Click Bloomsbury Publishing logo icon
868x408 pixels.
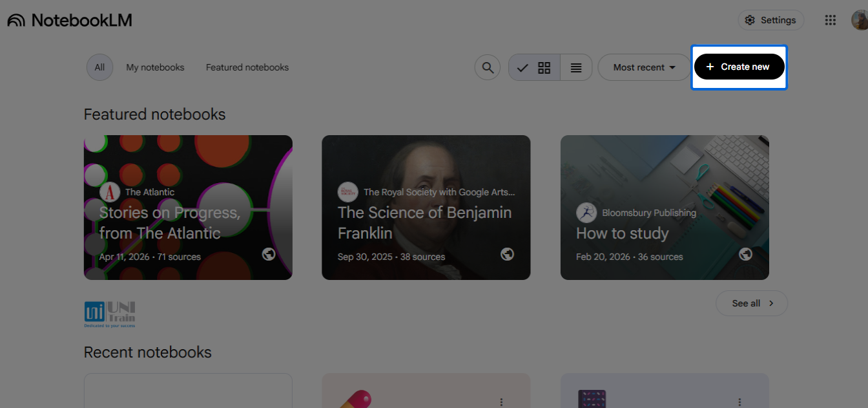[x=586, y=213]
